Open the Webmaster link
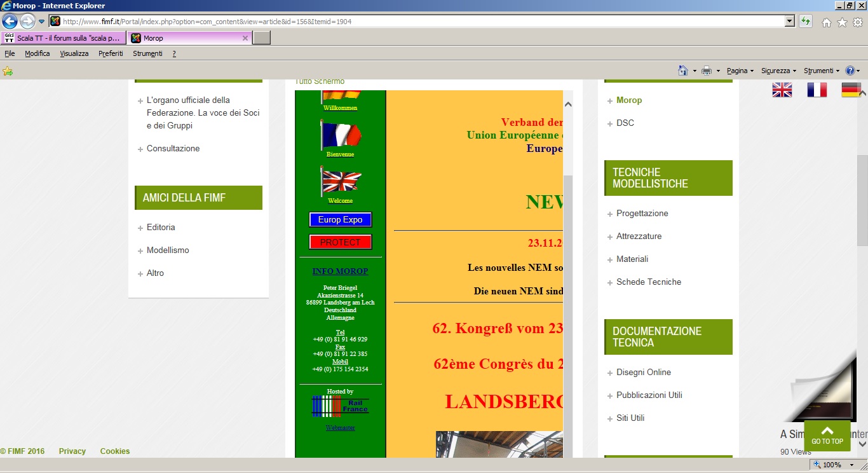868x473 pixels. (x=340, y=428)
